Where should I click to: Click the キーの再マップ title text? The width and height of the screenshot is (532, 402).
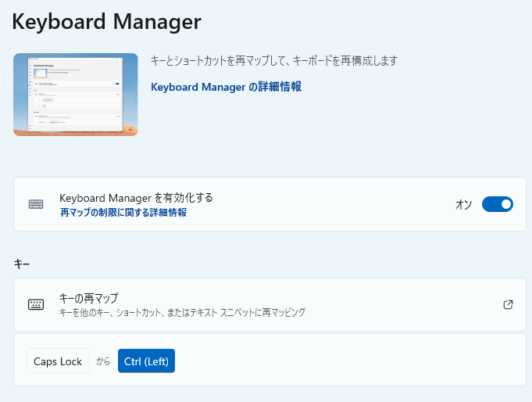88,297
